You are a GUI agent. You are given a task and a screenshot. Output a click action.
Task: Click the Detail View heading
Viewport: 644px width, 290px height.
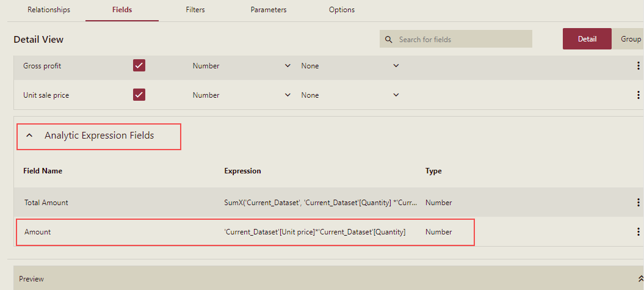[x=38, y=40]
